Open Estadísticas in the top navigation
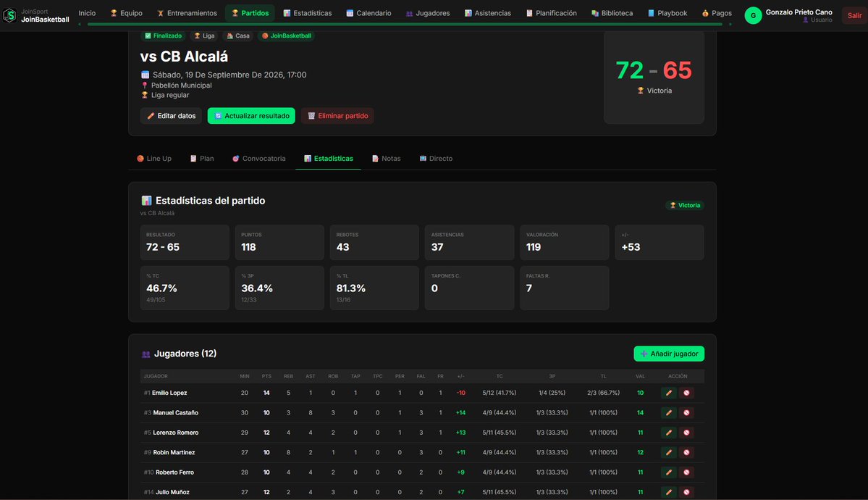This screenshot has height=500, width=868. click(307, 13)
